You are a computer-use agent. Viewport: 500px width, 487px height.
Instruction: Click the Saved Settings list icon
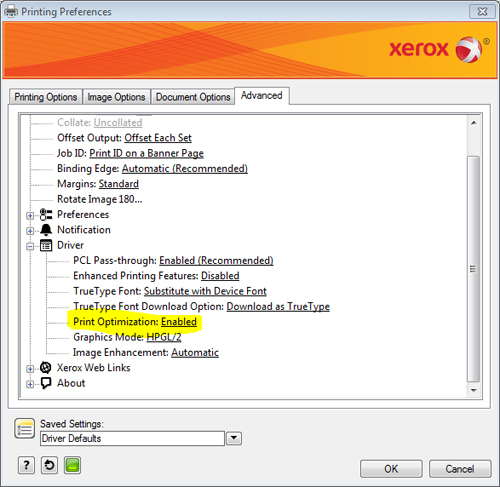pyautogui.click(x=24, y=429)
